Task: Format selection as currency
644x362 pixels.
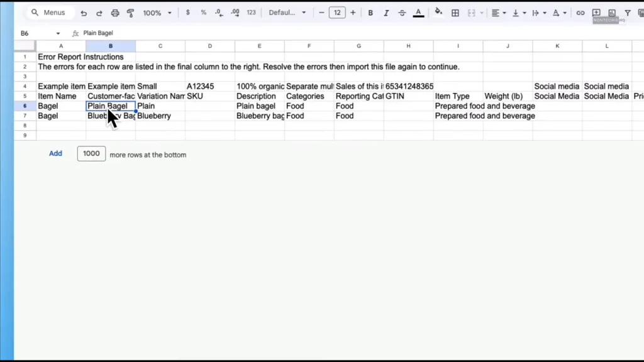Action: pyautogui.click(x=187, y=13)
